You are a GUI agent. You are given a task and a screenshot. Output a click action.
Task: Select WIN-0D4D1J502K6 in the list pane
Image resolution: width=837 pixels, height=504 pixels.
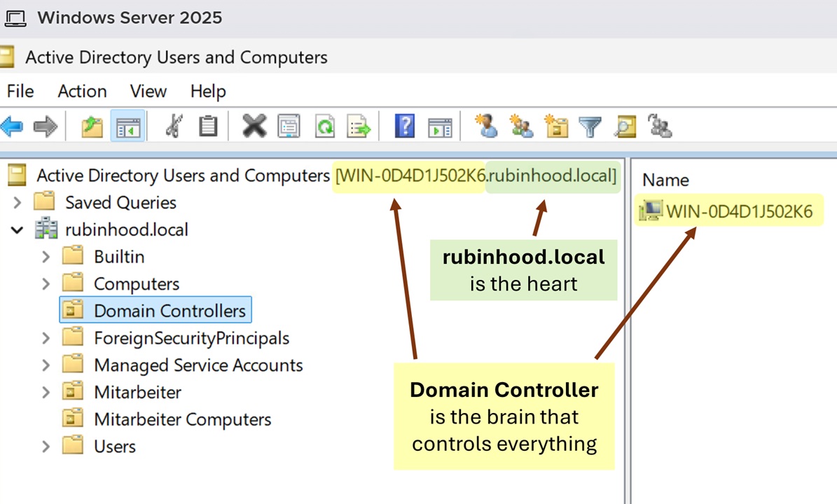pos(740,211)
